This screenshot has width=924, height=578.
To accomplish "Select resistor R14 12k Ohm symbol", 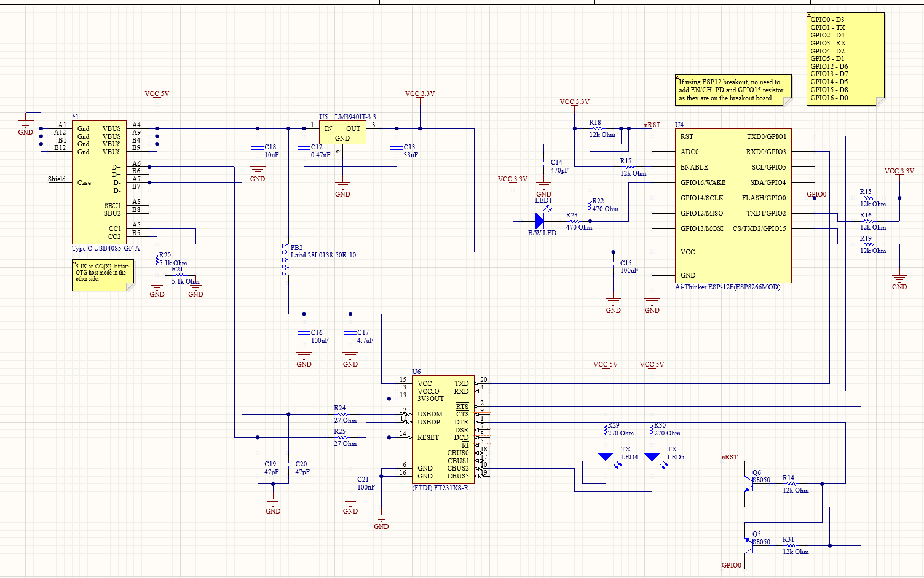I will pyautogui.click(x=791, y=484).
